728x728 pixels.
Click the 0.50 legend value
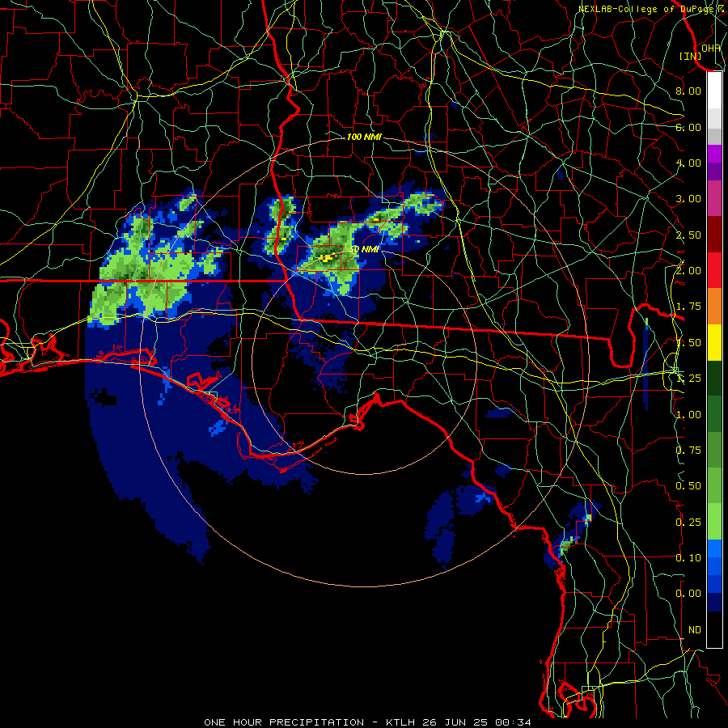coord(688,486)
